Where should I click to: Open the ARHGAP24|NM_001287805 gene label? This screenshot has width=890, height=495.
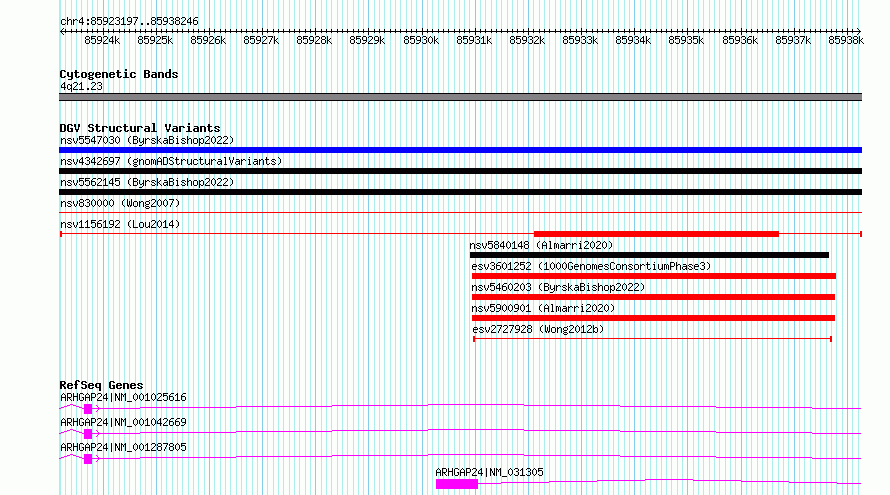click(x=123, y=447)
